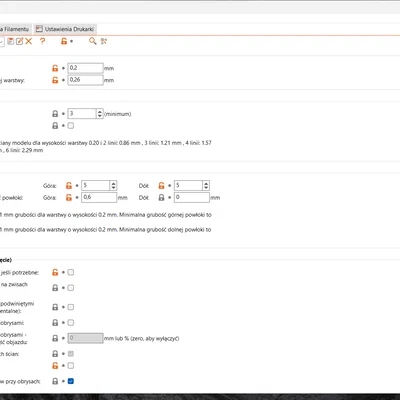Click spinner arrows of Dół layers field
400x400 pixels.
click(x=206, y=186)
